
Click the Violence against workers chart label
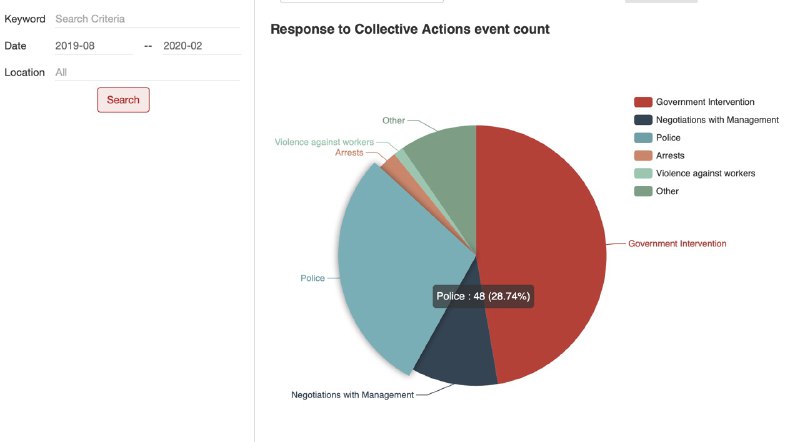click(x=324, y=143)
